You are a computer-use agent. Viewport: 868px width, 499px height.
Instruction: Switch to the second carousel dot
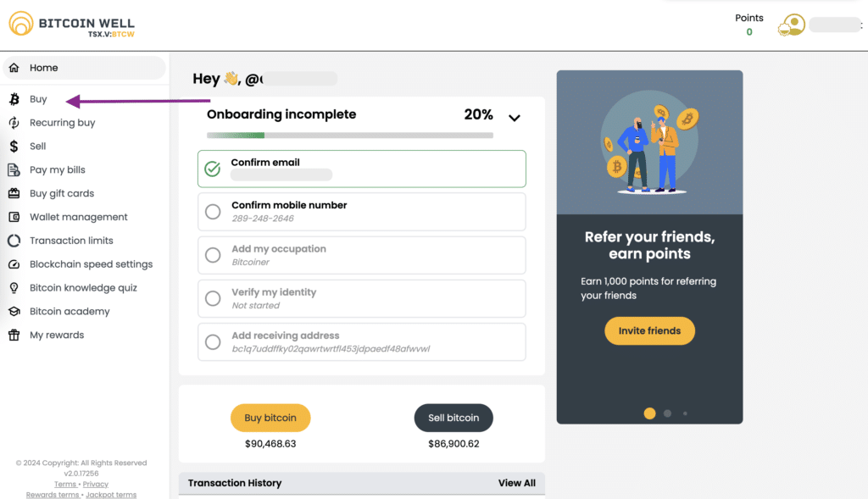click(x=668, y=413)
